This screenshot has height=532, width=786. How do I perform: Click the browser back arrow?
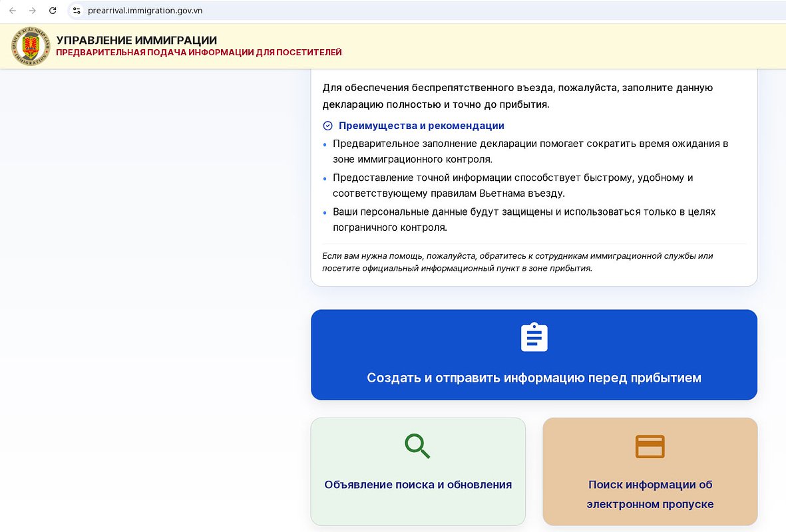pos(13,11)
